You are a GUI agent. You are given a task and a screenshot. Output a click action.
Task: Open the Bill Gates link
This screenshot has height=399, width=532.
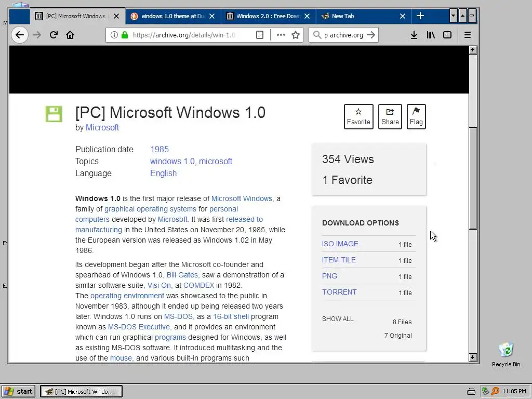click(182, 275)
